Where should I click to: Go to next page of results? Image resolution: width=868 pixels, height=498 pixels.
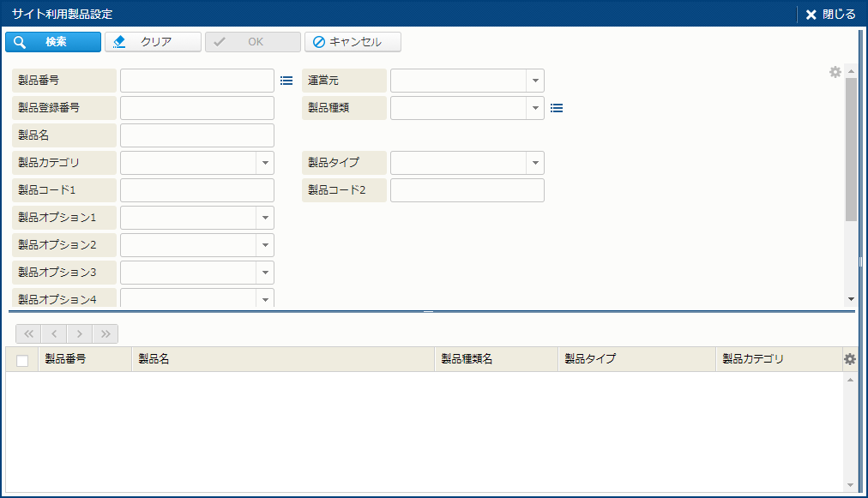79,334
